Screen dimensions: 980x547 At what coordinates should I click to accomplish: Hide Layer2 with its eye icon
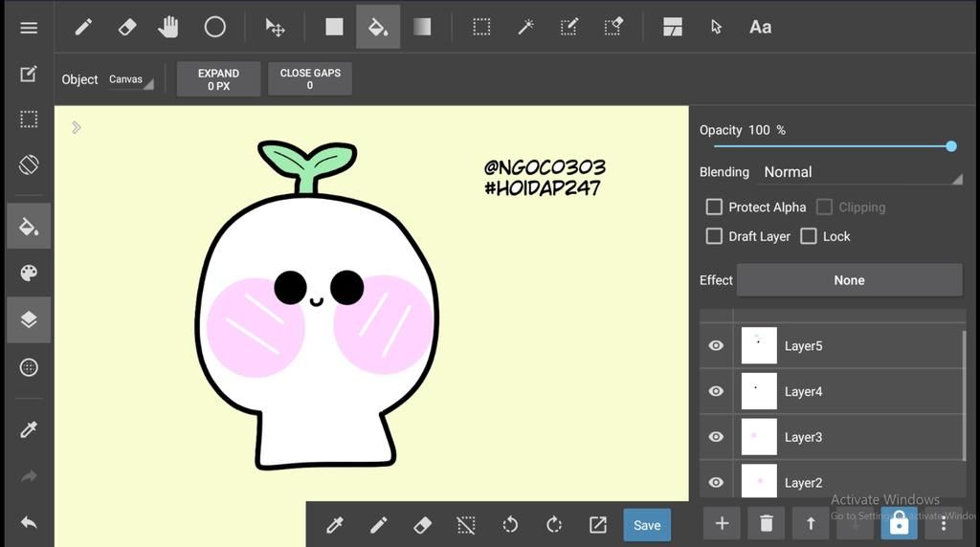716,482
